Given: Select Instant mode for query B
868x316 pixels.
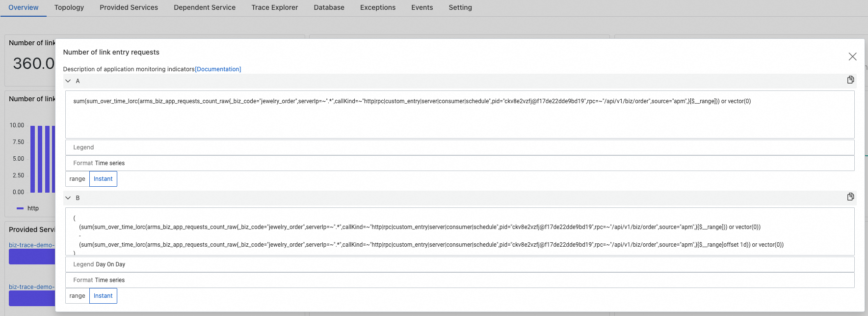Looking at the screenshot, I should tap(103, 296).
